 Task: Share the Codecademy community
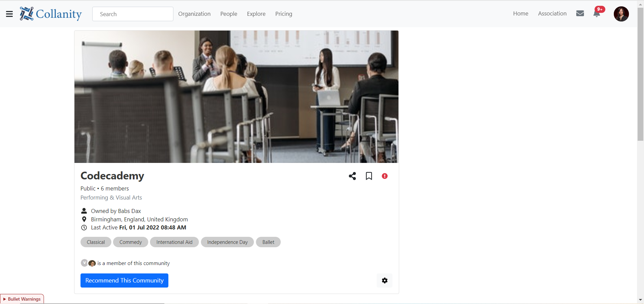pyautogui.click(x=352, y=176)
